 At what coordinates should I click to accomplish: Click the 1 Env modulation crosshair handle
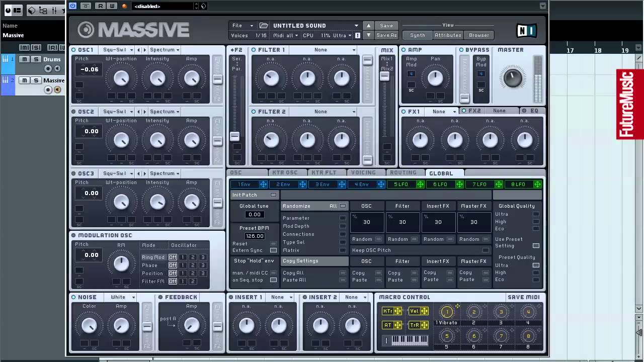pos(263,185)
